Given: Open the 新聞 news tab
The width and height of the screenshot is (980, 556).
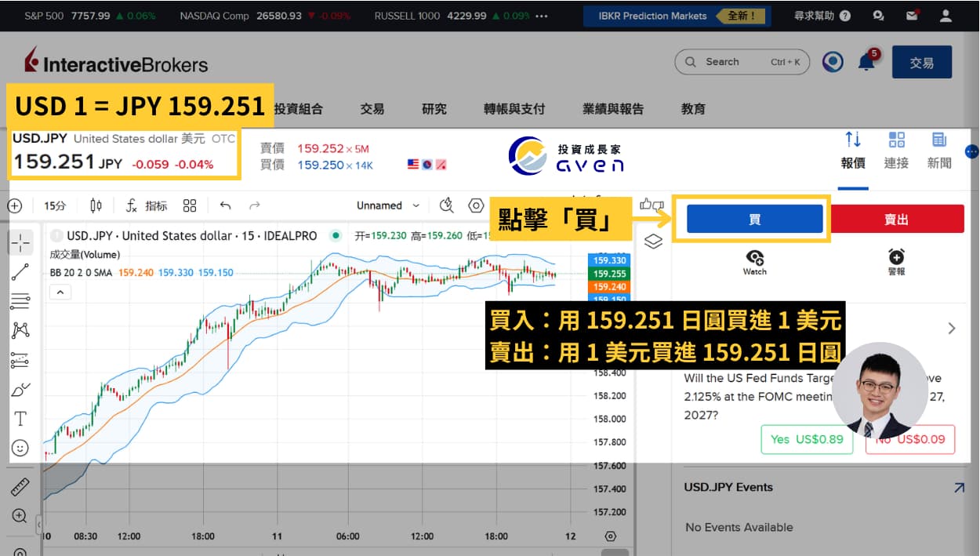Looking at the screenshot, I should (939, 151).
